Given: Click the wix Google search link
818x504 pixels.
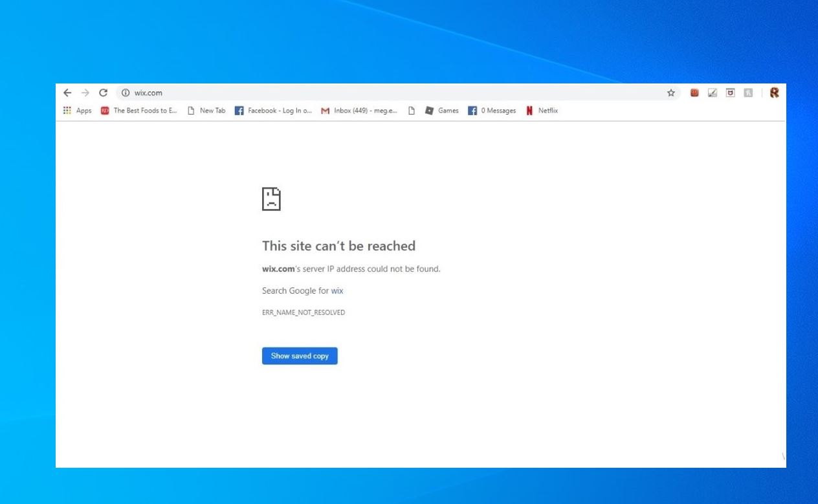Looking at the screenshot, I should click(x=337, y=291).
